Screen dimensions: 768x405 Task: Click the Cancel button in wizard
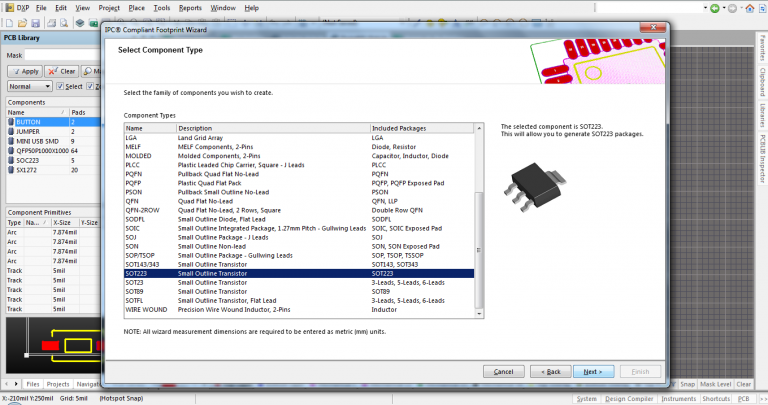504,372
